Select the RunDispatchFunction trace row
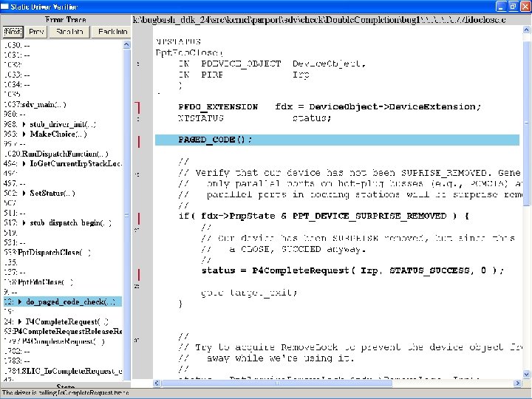 (56, 154)
